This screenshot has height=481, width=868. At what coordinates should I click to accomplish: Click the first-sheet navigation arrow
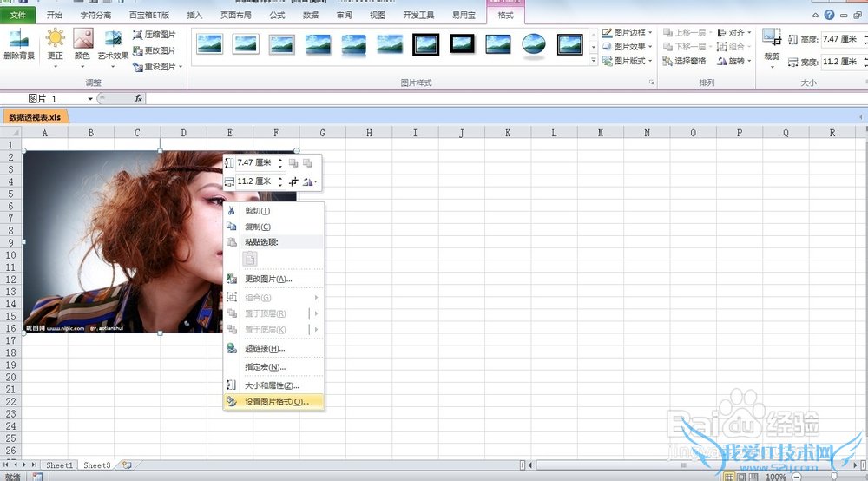click(5, 465)
